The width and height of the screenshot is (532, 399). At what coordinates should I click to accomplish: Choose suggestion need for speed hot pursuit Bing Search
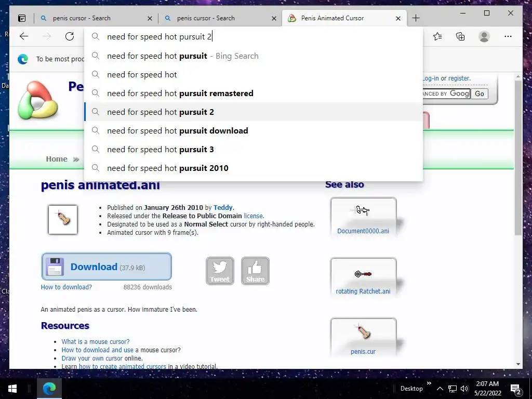pos(254,56)
